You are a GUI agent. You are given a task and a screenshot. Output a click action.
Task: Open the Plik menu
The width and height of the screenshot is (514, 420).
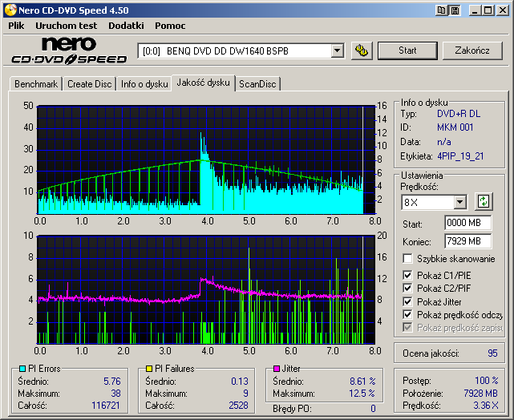[x=16, y=26]
